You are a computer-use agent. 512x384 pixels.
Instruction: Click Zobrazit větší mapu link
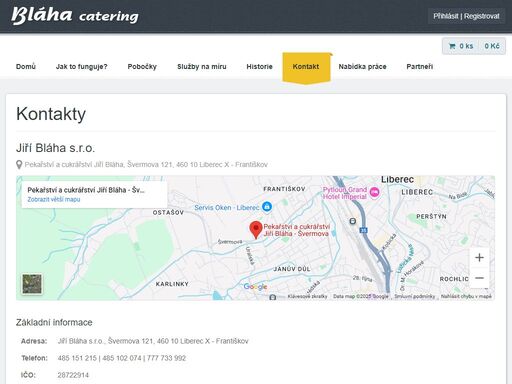54,199
